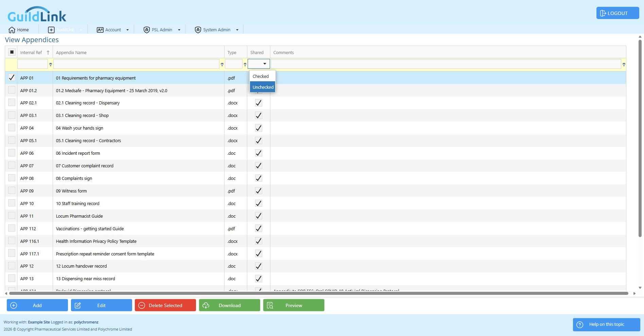Click Help on this topic
The width and height of the screenshot is (644, 336).
point(607,324)
